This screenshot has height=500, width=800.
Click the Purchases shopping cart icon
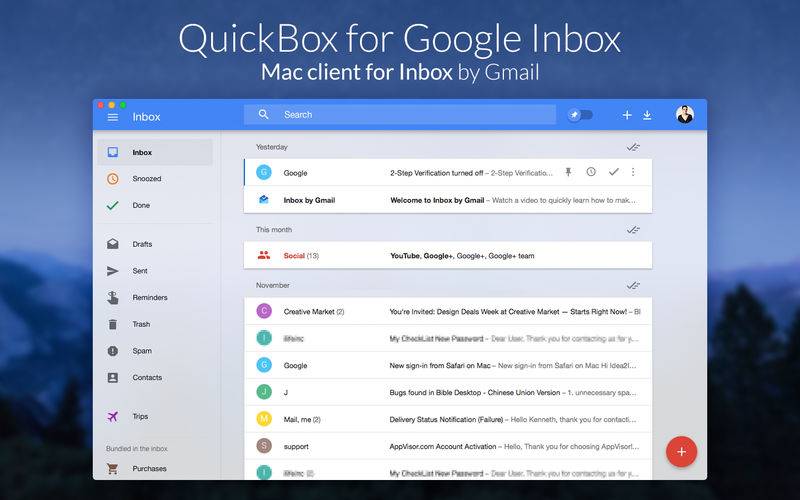(113, 468)
